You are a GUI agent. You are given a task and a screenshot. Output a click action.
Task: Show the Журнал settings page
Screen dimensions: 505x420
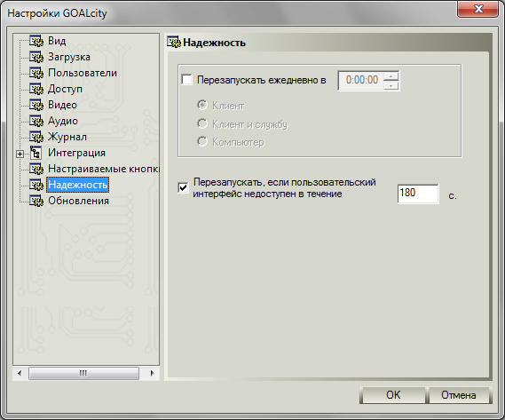67,137
